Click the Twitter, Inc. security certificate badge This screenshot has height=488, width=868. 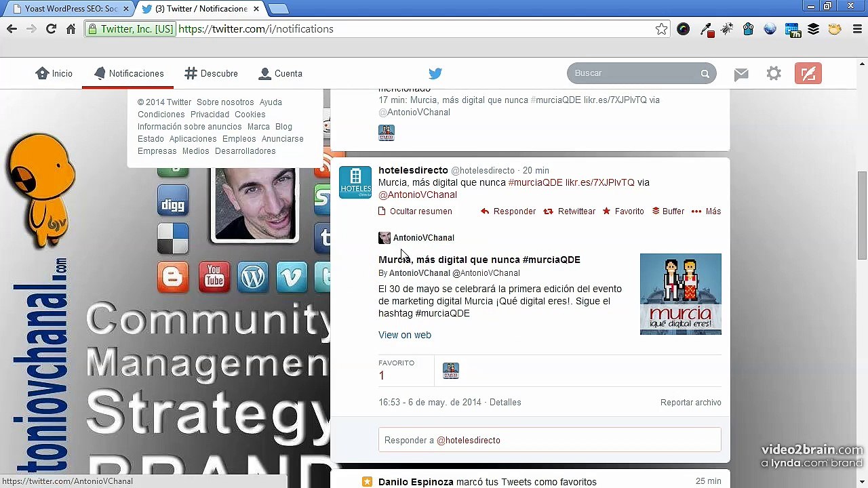click(130, 29)
